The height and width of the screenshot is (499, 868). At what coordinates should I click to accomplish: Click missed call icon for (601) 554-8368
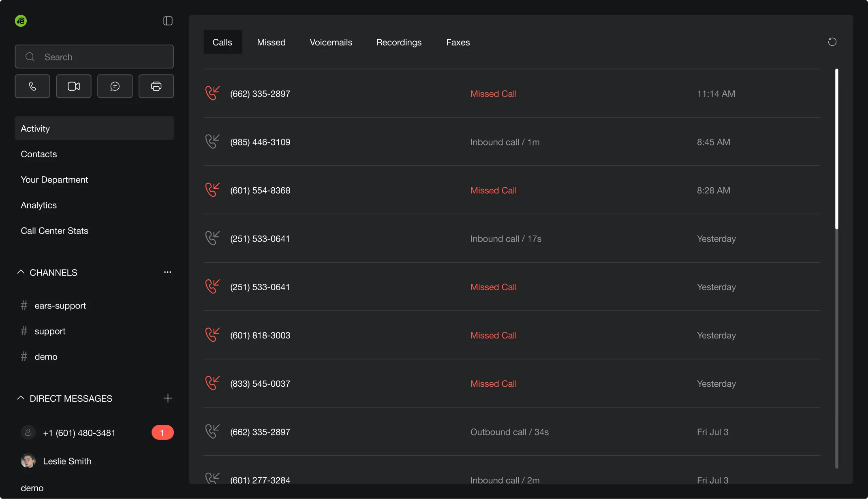coord(212,190)
